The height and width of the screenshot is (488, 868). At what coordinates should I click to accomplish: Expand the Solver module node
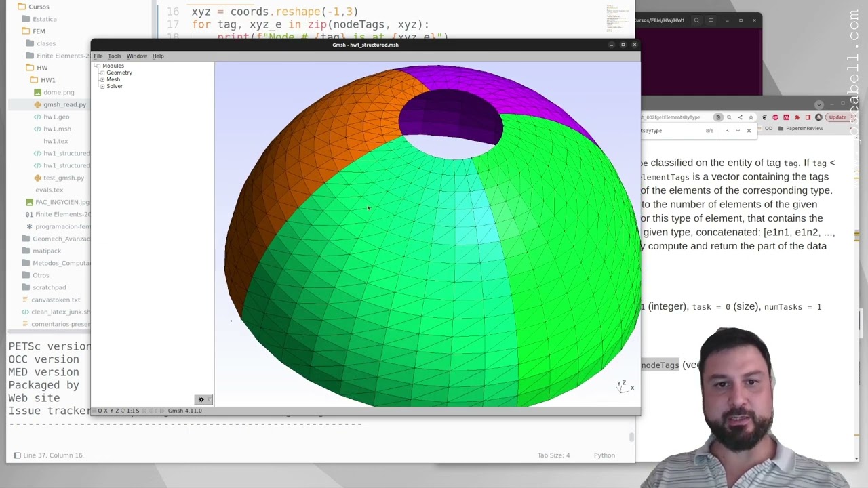click(102, 86)
